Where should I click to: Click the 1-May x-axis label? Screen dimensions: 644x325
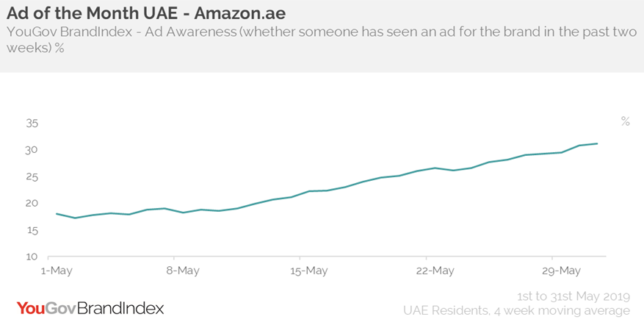point(57,271)
